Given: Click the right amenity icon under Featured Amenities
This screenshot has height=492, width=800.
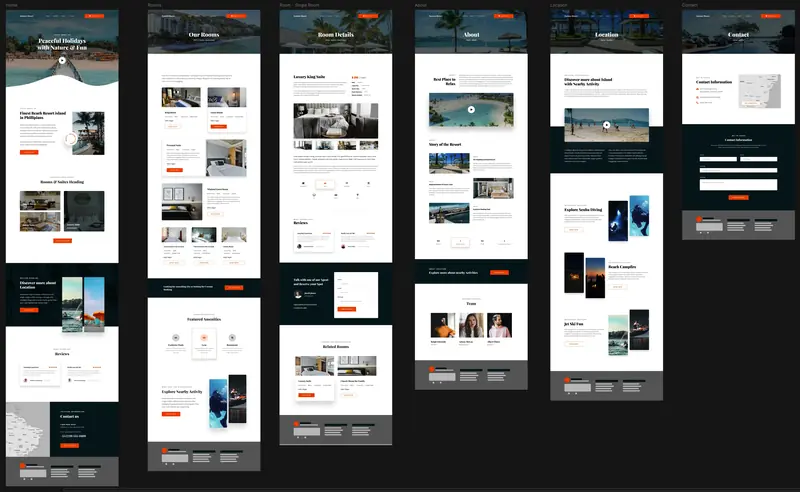Looking at the screenshot, I should [x=232, y=337].
